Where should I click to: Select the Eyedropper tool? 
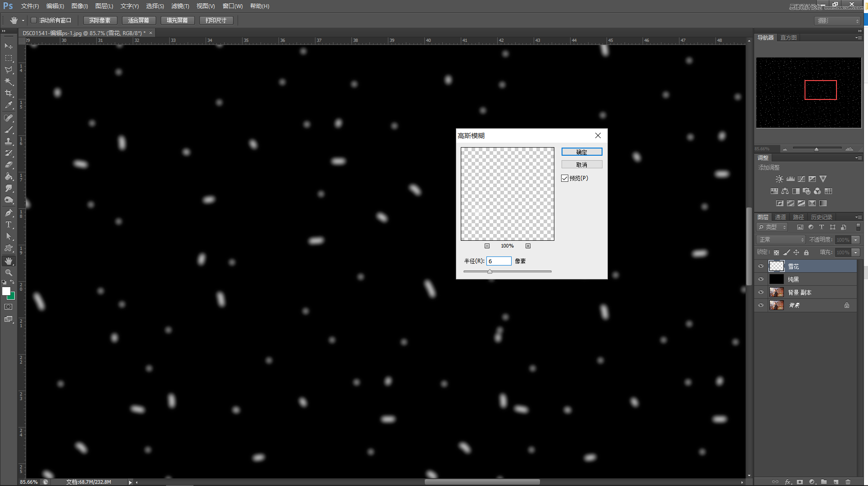(9, 105)
